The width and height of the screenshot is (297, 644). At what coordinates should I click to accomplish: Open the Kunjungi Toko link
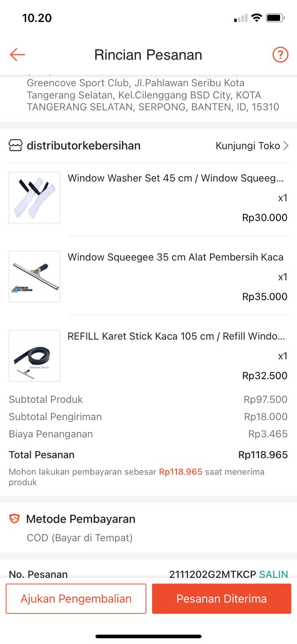(248, 145)
